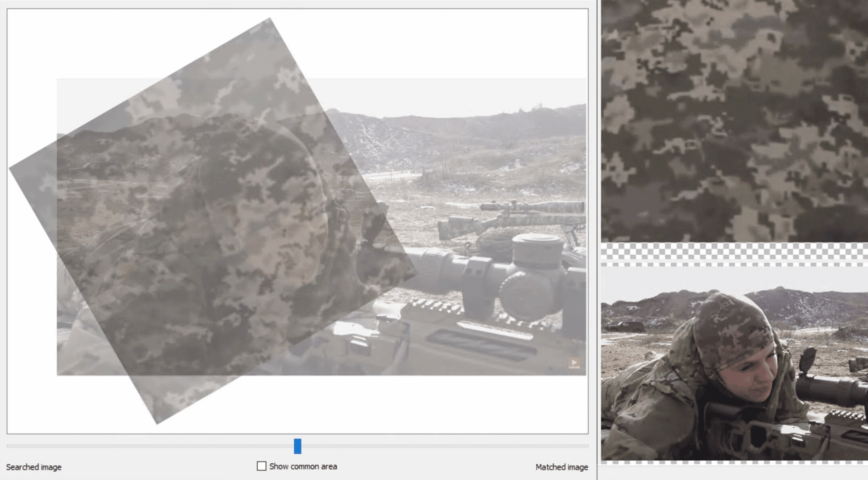Click the Searched image label
Image resolution: width=868 pixels, height=480 pixels.
34,467
